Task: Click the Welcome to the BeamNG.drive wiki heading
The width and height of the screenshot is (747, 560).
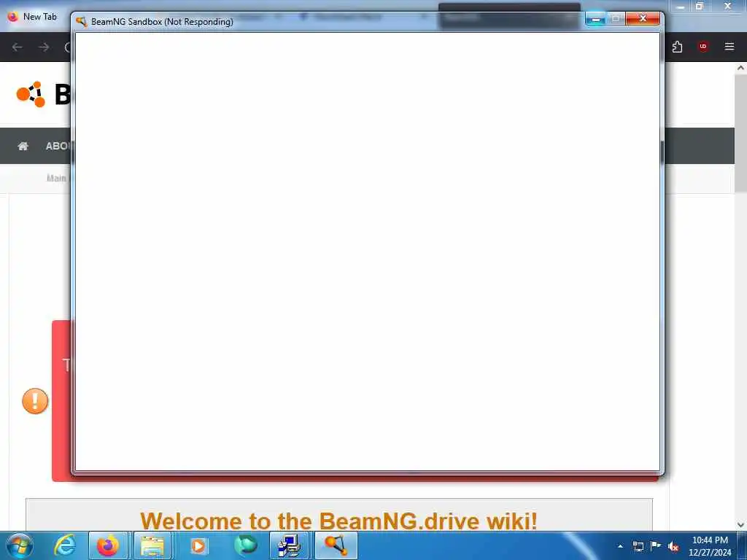Action: pyautogui.click(x=338, y=521)
